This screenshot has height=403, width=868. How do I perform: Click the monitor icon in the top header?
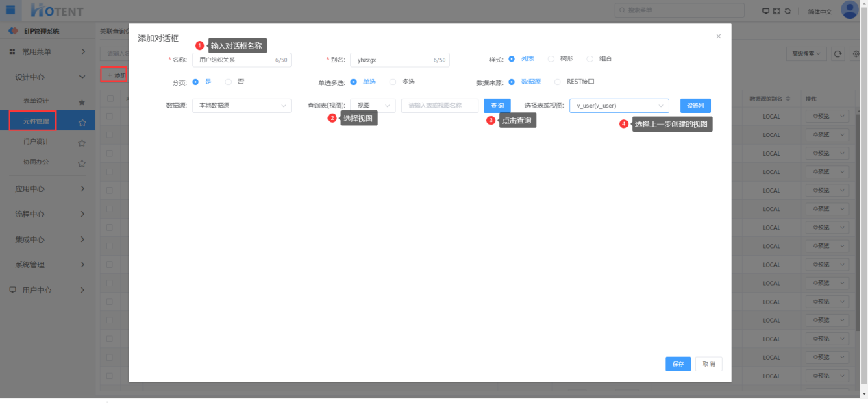[x=766, y=11]
